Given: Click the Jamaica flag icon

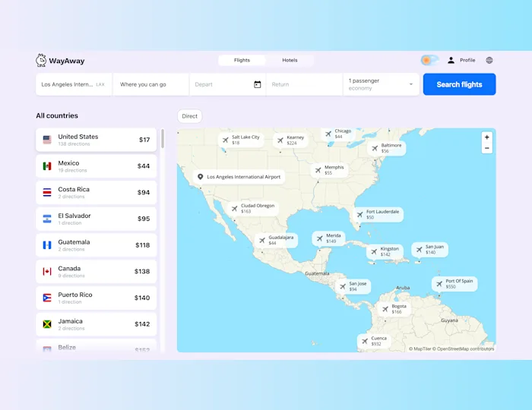Looking at the screenshot, I should (47, 324).
